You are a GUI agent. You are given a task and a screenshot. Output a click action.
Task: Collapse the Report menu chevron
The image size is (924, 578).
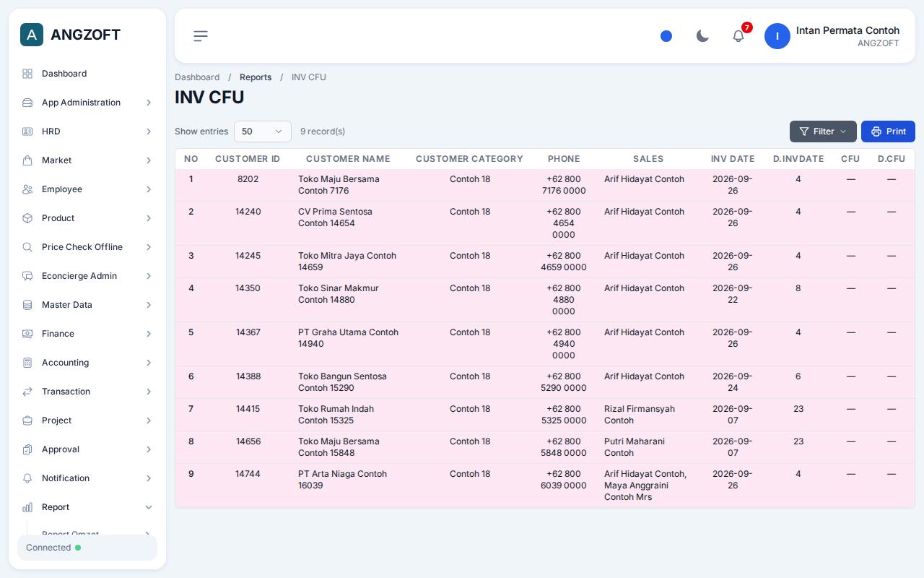point(149,507)
